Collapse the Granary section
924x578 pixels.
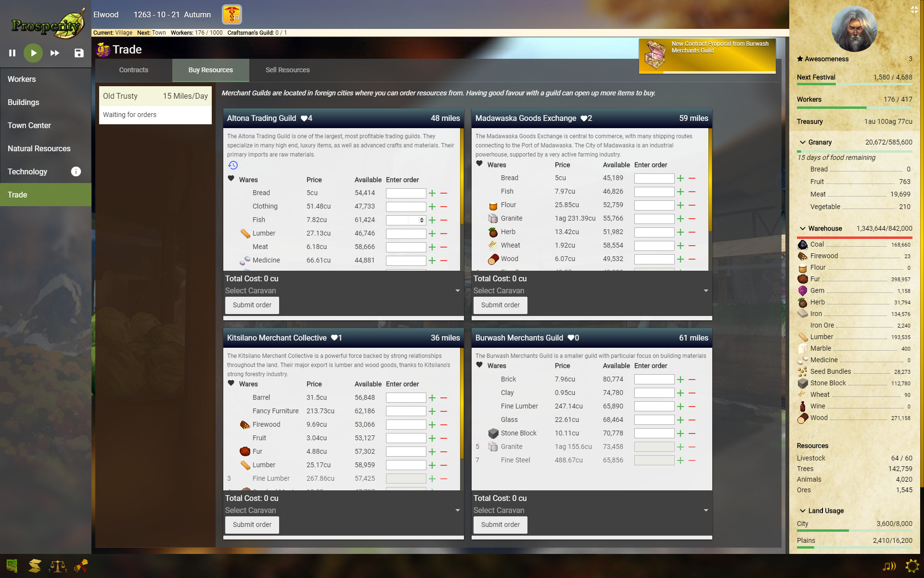click(802, 142)
